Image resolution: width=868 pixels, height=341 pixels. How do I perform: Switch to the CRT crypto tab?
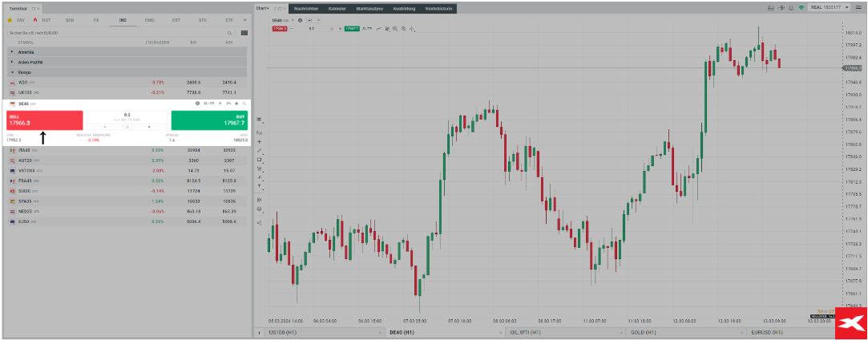pos(176,20)
